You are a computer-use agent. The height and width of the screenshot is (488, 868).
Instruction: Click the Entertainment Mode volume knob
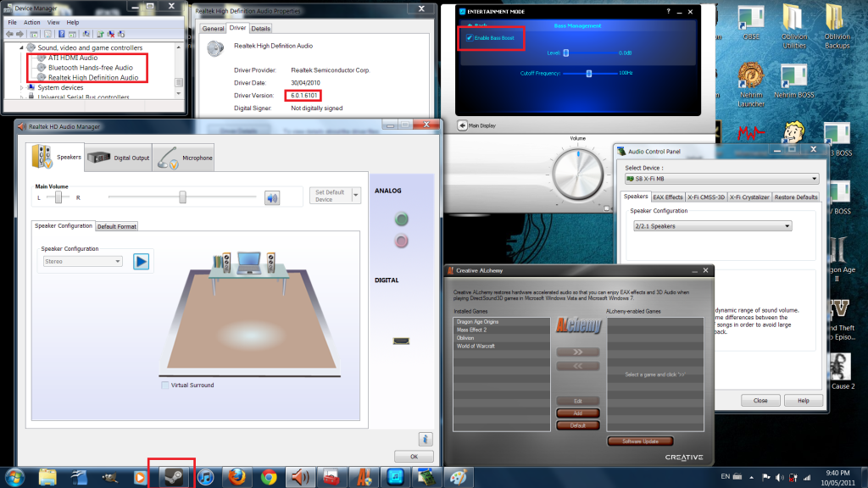tap(577, 174)
